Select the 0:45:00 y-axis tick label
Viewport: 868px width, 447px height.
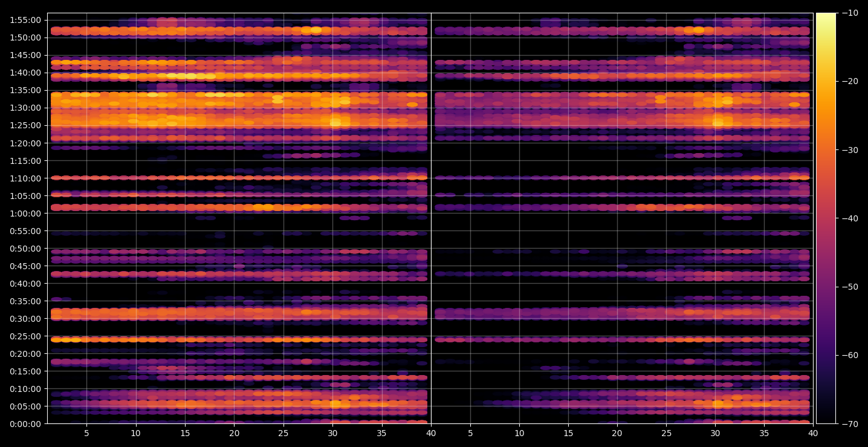25,266
